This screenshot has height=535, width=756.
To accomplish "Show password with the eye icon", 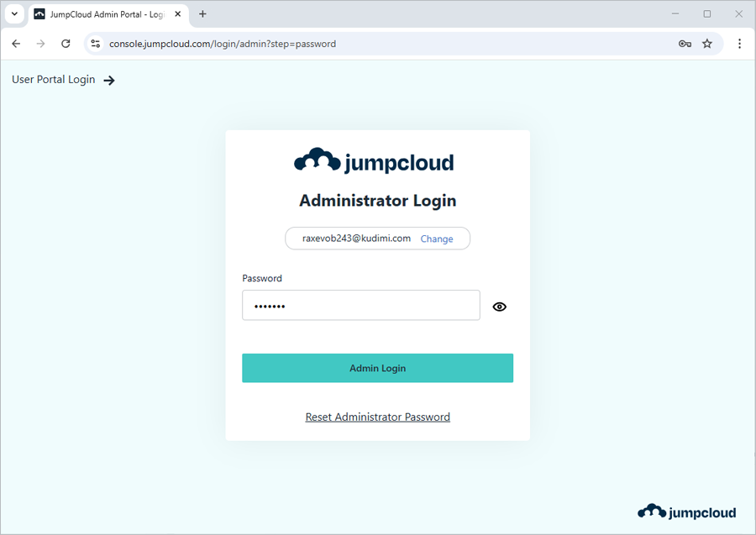I will [500, 307].
